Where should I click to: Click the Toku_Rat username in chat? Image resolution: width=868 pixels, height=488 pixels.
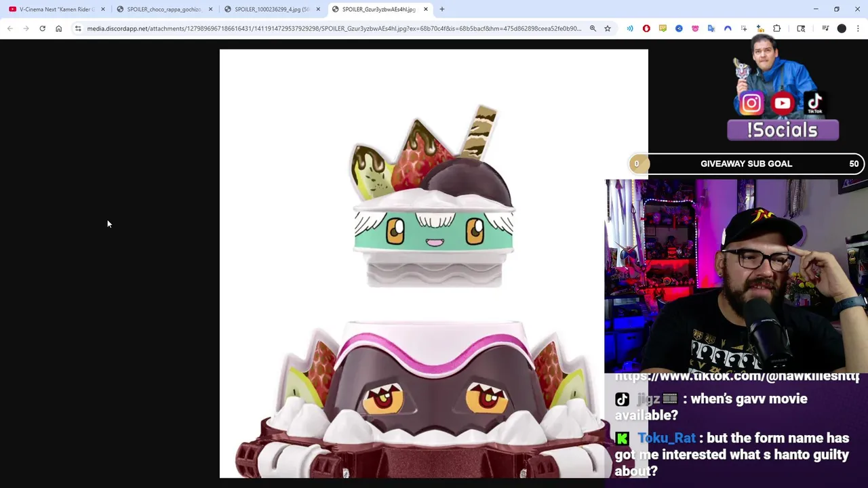[667, 439]
